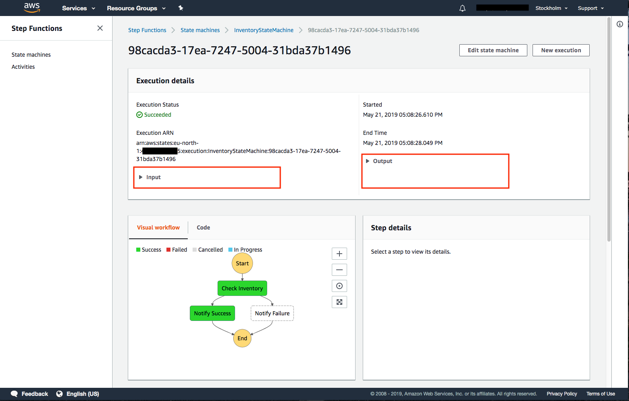Viewport: 629px width, 401px height.
Task: Start a New execution
Action: click(x=561, y=50)
